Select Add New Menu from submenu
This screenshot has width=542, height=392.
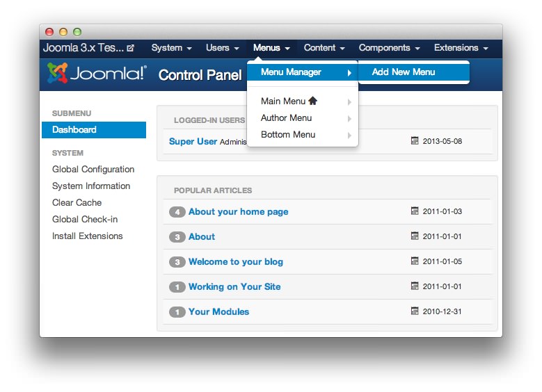pyautogui.click(x=404, y=72)
